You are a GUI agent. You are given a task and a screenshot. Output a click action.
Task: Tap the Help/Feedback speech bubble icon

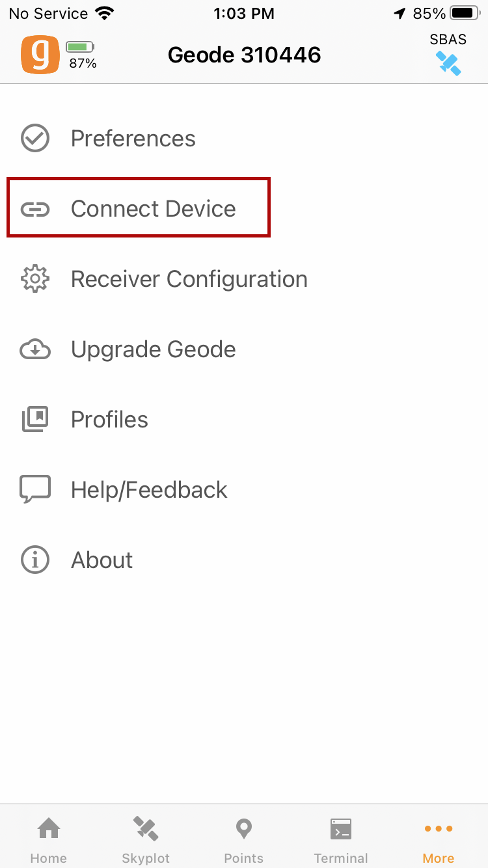click(x=35, y=490)
